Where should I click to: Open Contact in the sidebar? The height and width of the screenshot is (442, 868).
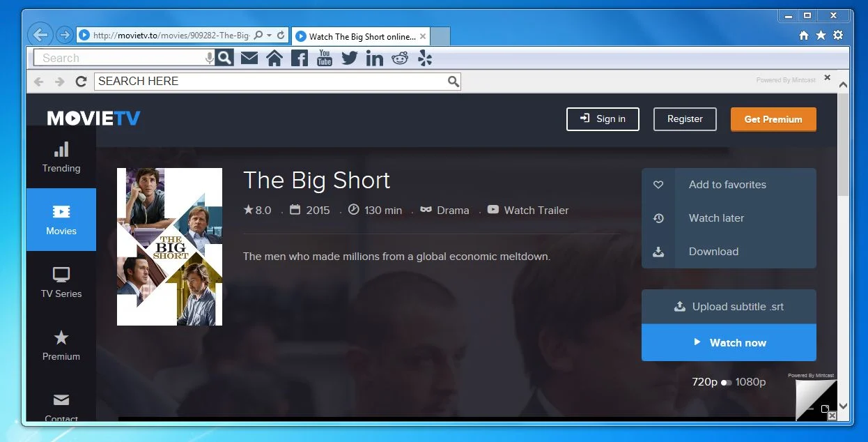(x=61, y=406)
